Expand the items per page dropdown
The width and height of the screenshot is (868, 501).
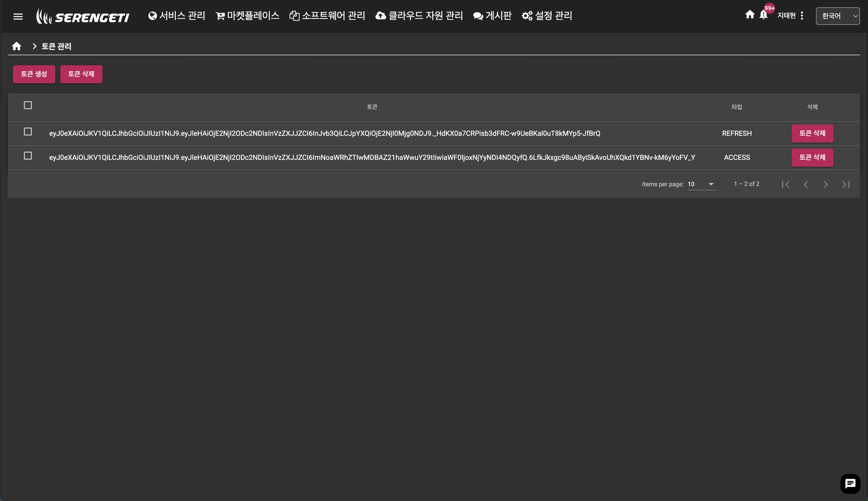(701, 184)
